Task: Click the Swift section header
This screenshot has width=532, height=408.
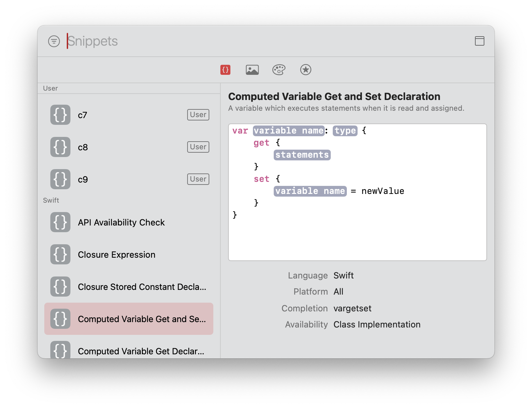Action: [x=51, y=200]
